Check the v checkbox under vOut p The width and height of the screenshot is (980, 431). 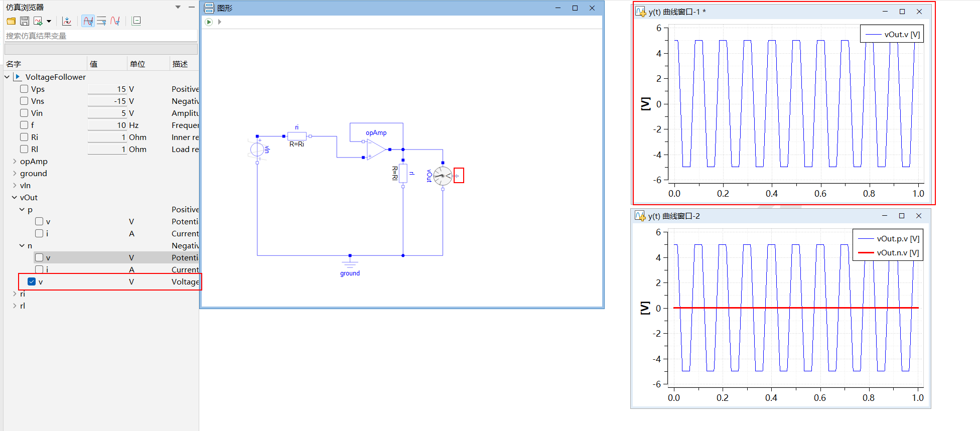point(39,221)
